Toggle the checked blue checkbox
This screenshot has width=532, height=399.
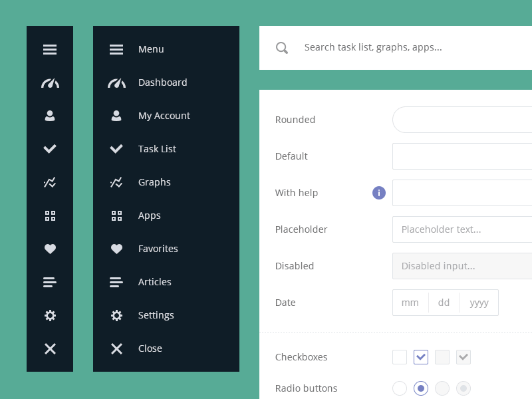[420, 357]
